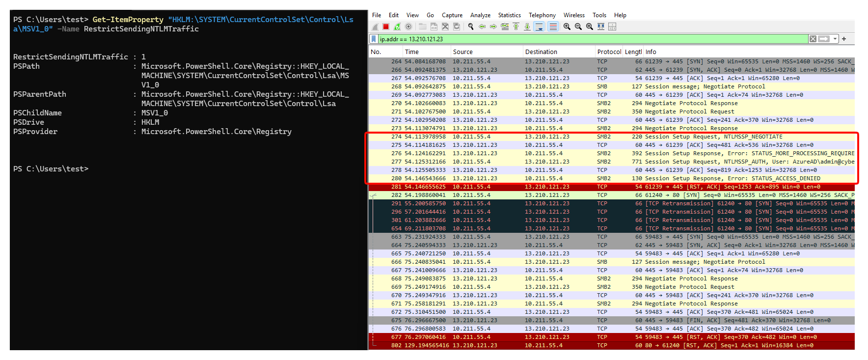Open the Capture menu
The image size is (868, 360).
click(452, 15)
